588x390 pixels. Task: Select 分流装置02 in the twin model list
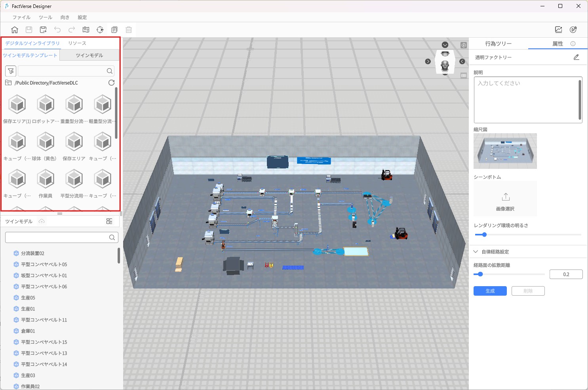tap(32, 253)
